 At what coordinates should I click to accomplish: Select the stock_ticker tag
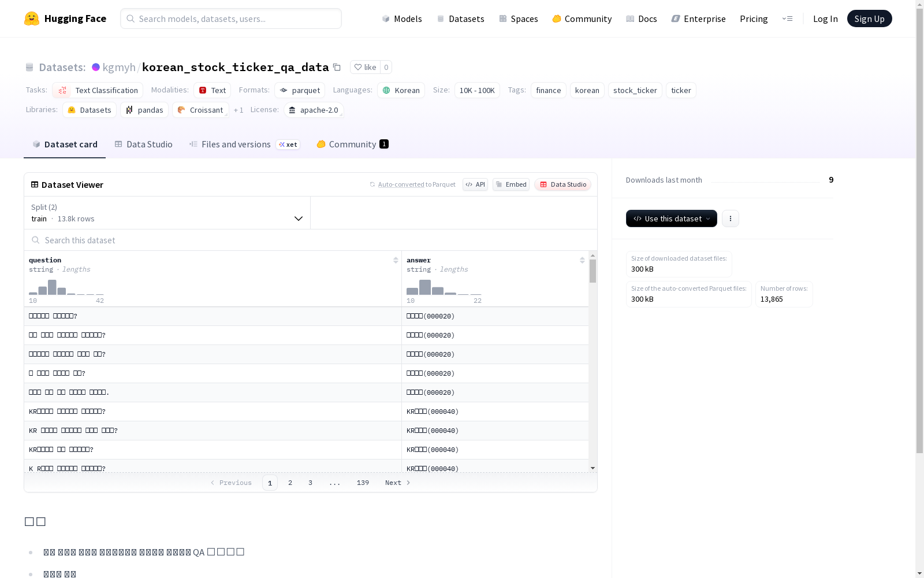(x=635, y=90)
